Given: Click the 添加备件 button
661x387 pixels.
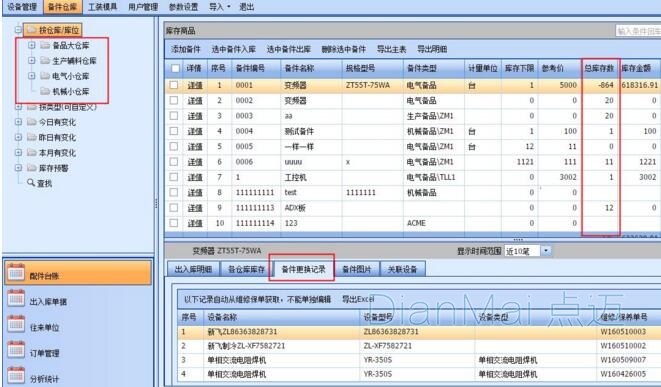Looking at the screenshot, I should 185,49.
